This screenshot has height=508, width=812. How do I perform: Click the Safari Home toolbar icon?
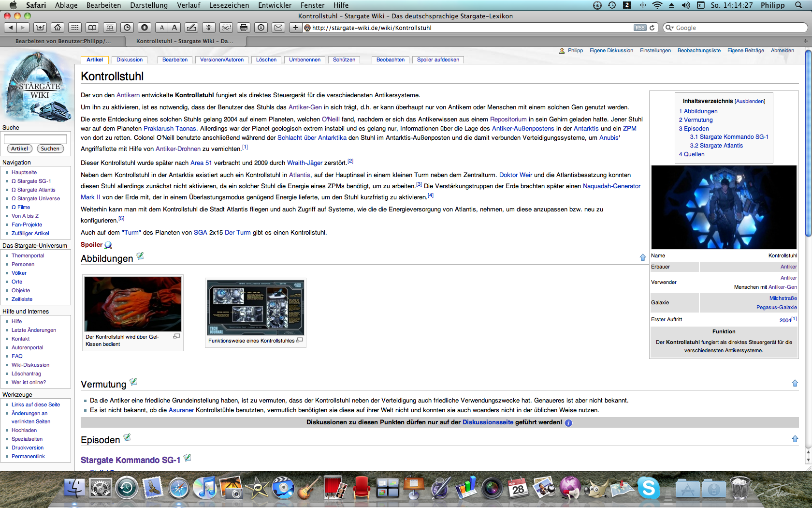click(58, 28)
